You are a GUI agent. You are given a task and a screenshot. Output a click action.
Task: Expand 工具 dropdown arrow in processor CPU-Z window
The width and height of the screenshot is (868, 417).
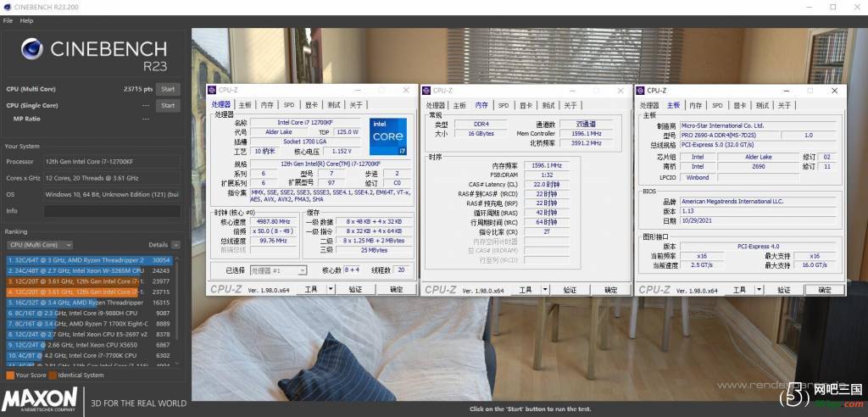pos(331,289)
